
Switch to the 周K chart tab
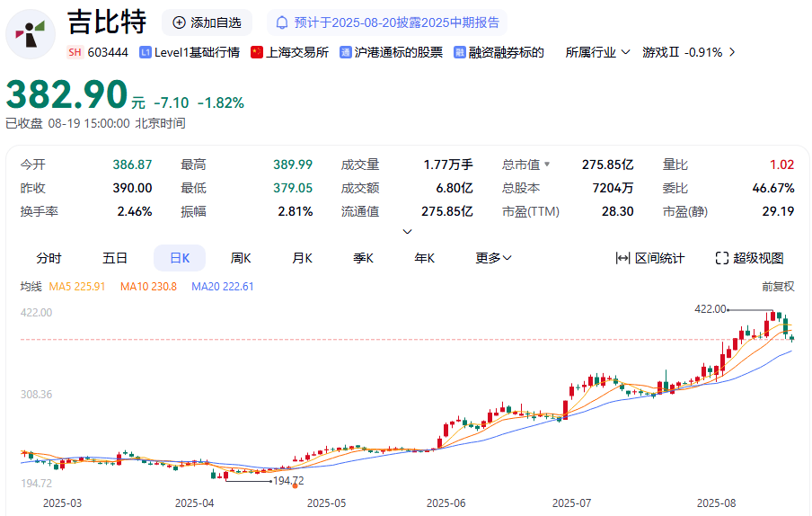[241, 258]
